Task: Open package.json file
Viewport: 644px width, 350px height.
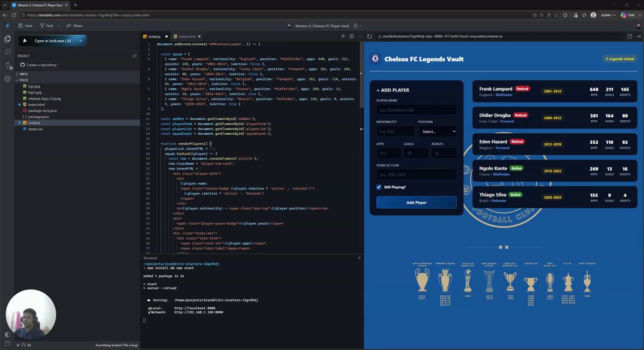Action: (38, 117)
